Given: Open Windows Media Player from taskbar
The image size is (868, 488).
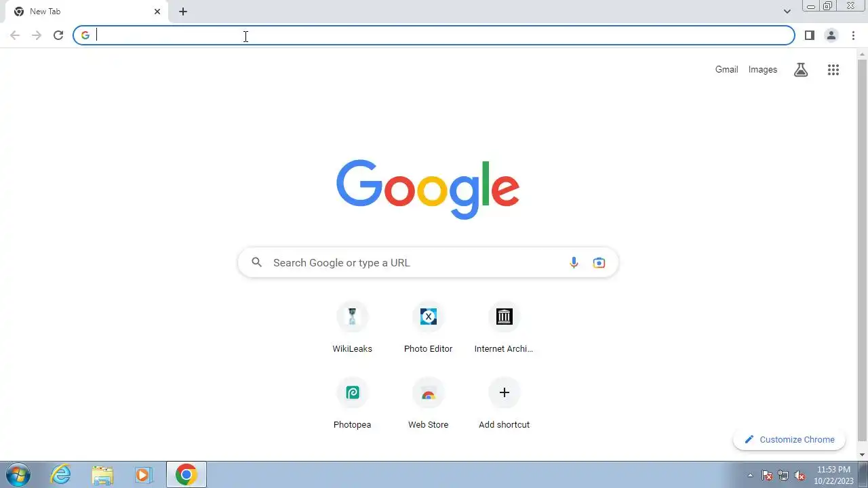Looking at the screenshot, I should point(143,474).
